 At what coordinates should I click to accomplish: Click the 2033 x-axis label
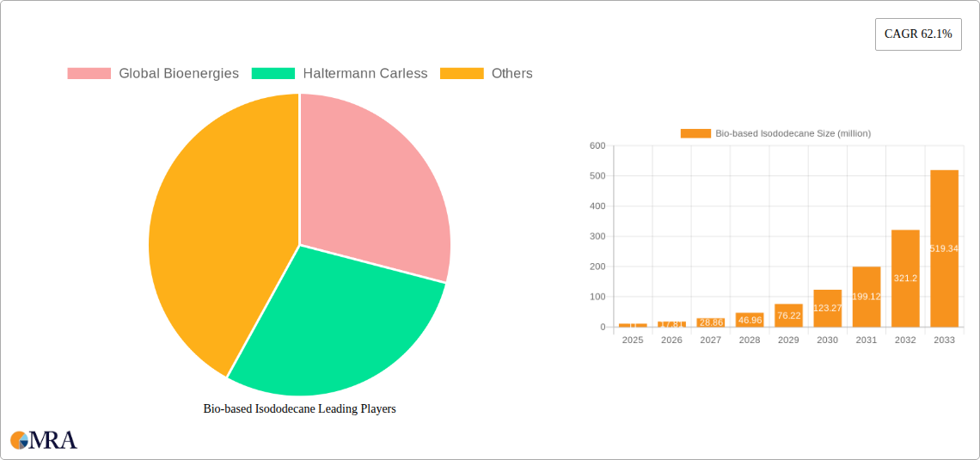tap(945, 340)
